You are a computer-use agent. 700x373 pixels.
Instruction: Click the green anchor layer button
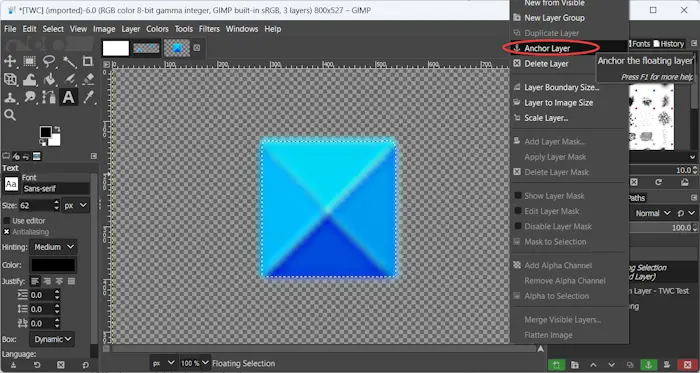648,365
